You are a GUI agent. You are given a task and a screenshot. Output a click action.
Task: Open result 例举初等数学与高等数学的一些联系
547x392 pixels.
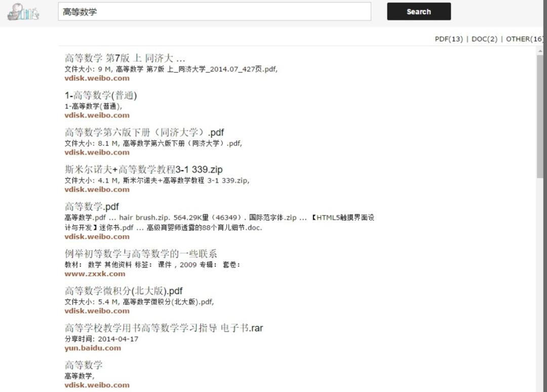pos(141,254)
